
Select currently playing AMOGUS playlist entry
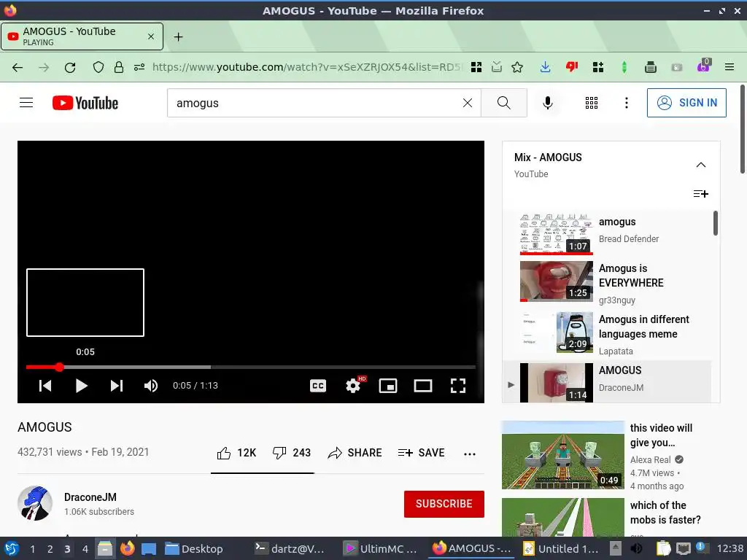pyautogui.click(x=608, y=382)
